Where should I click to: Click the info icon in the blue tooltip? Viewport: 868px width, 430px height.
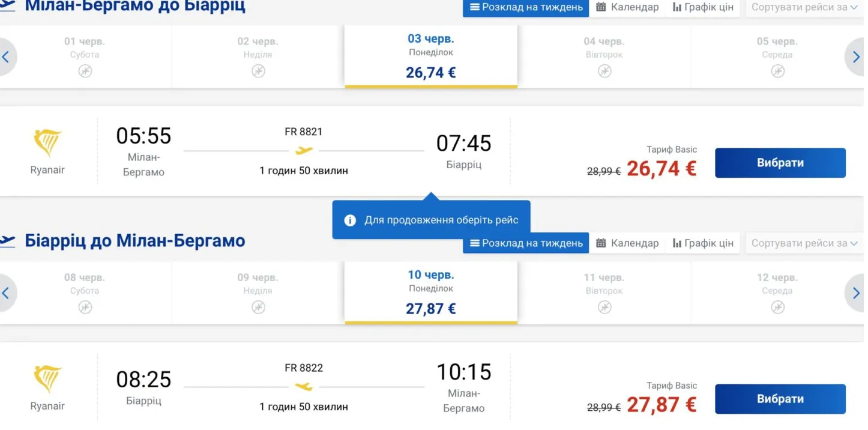pos(350,220)
